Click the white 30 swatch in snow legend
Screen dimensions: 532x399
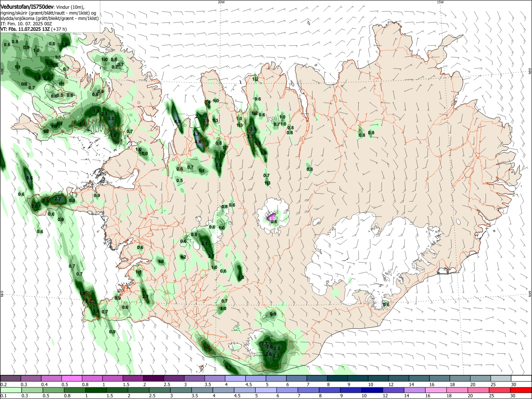tap(521, 378)
